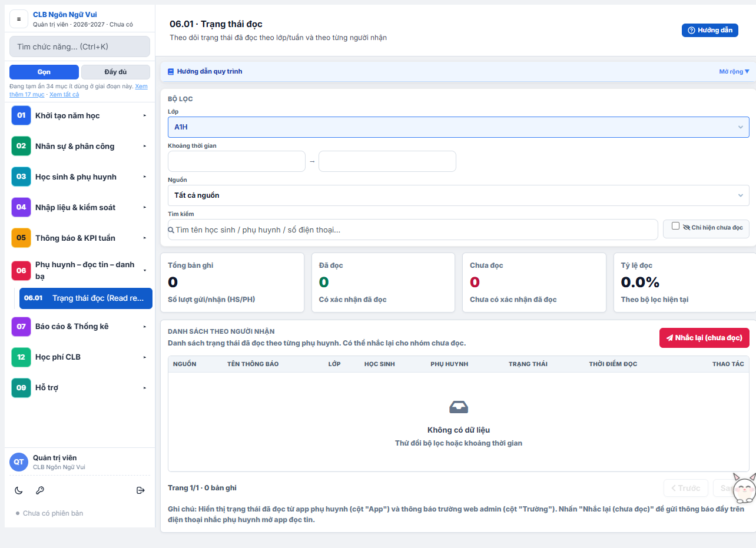756x548 pixels.
Task: Click the logout icon in sidebar footer
Action: (x=140, y=490)
